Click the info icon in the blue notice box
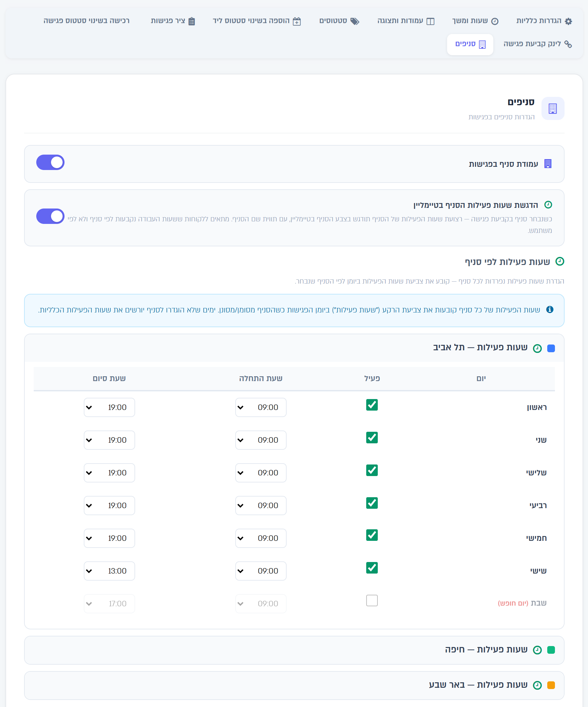The width and height of the screenshot is (588, 707). [x=549, y=310]
